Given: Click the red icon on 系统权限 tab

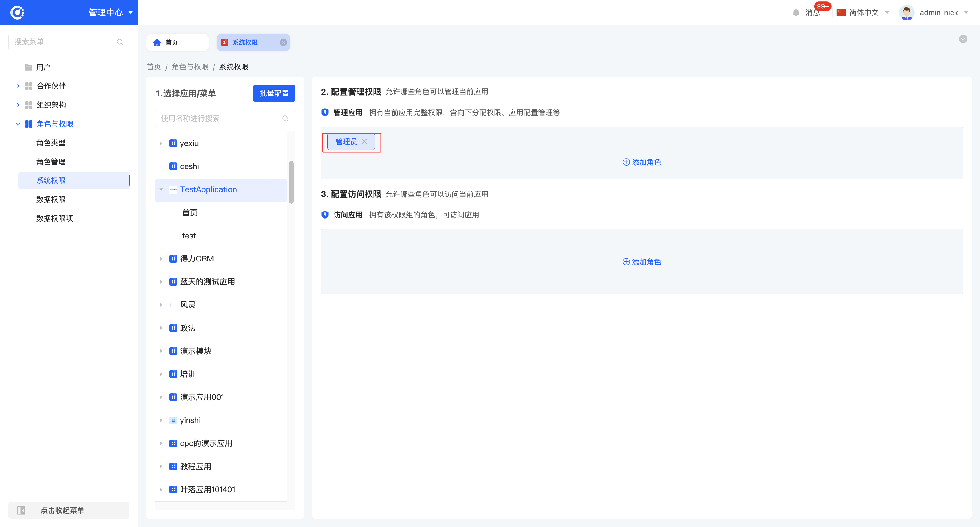Looking at the screenshot, I should click(x=225, y=42).
